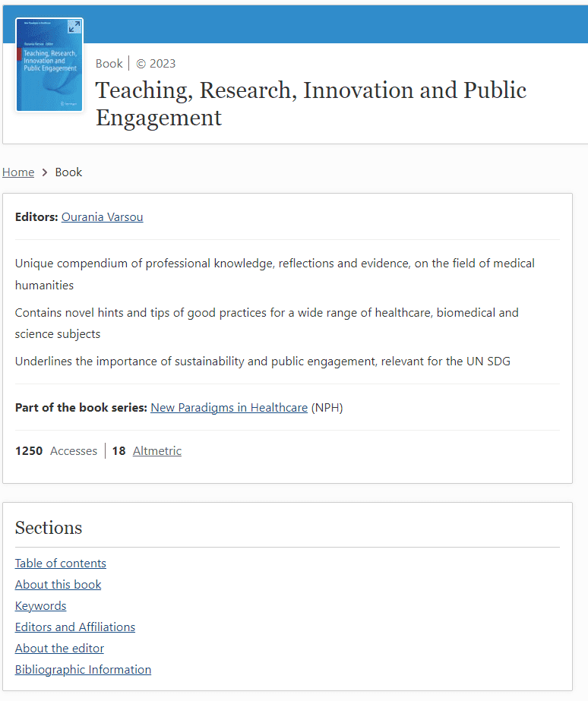The height and width of the screenshot is (701, 588).
Task: Open editor Ourania Varsou's profile link
Action: tap(102, 217)
